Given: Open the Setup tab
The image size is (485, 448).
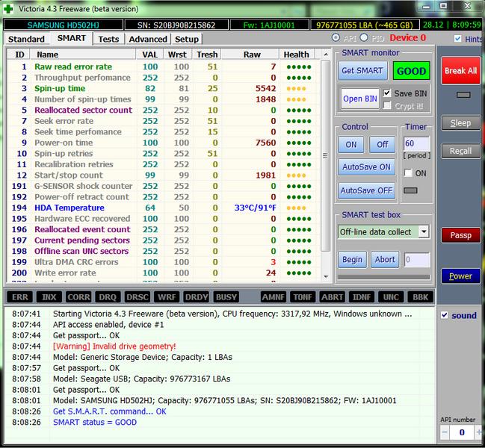Looking at the screenshot, I should 187,40.
